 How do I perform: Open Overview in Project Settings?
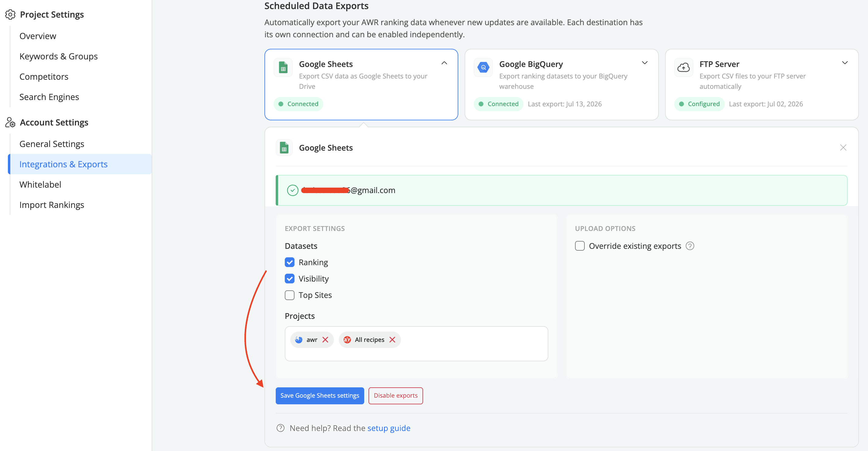click(38, 36)
